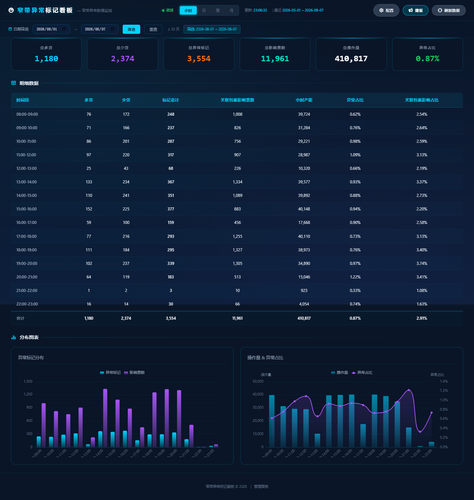Select the active cyan hourly granularity tab
This screenshot has width=474, height=500.
[x=188, y=10]
